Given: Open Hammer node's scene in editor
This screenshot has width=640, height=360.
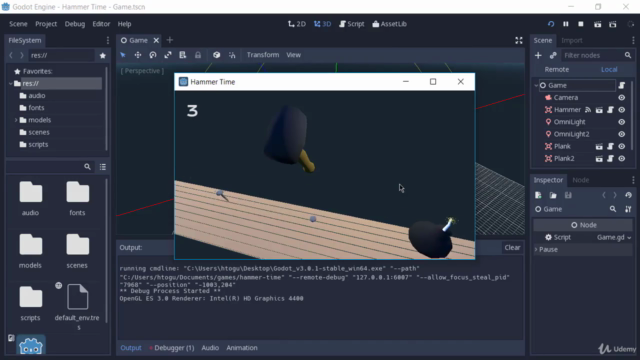Looking at the screenshot, I should pos(599,110).
